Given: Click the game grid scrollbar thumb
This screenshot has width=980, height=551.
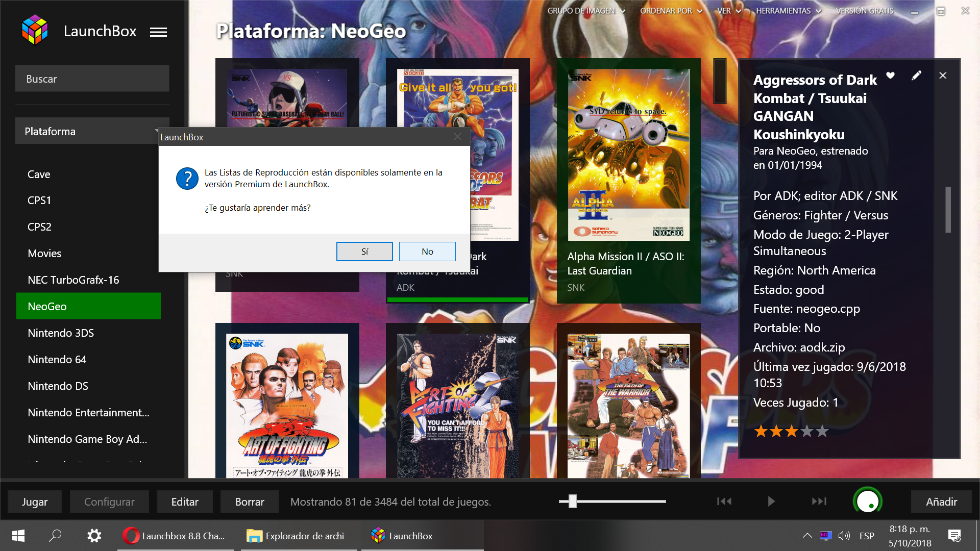Looking at the screenshot, I should coord(720,81).
